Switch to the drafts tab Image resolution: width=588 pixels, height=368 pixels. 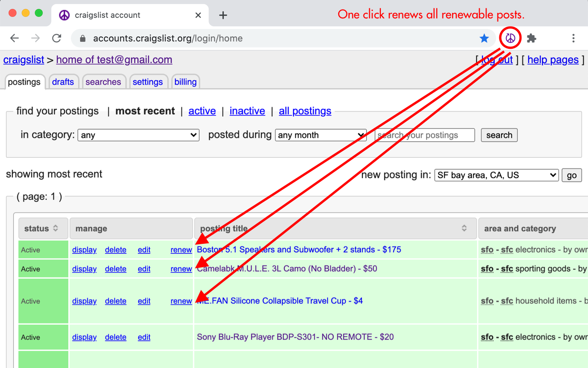63,82
